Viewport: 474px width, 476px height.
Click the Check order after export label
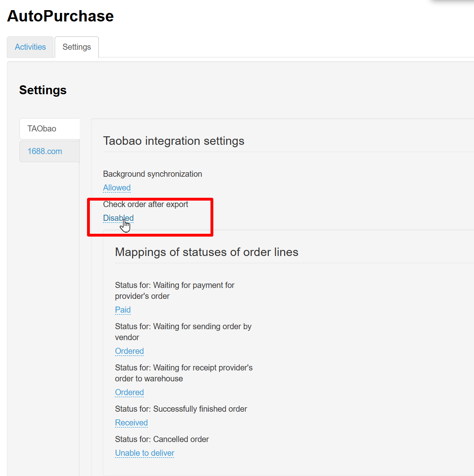[145, 204]
